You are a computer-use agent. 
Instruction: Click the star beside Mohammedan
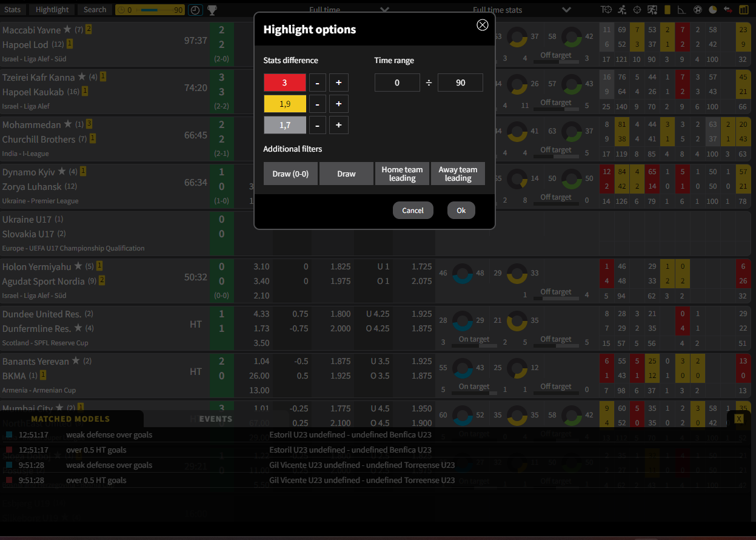tap(68, 124)
